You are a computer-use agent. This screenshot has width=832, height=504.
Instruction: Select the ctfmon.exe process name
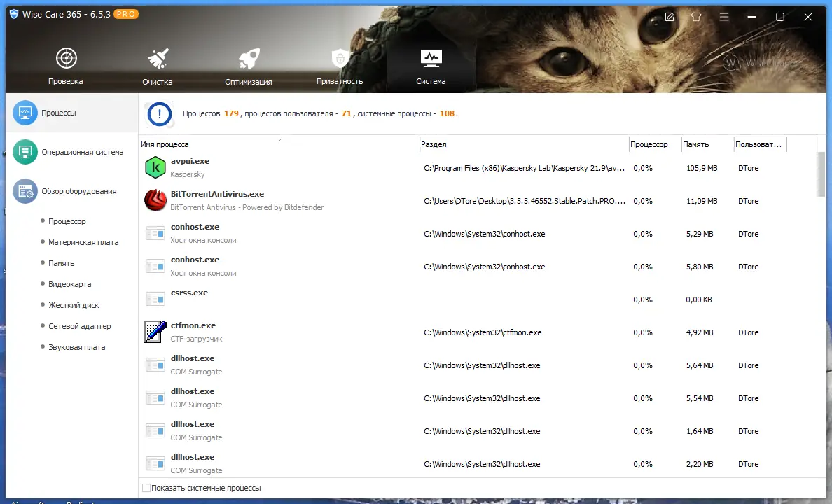click(193, 325)
